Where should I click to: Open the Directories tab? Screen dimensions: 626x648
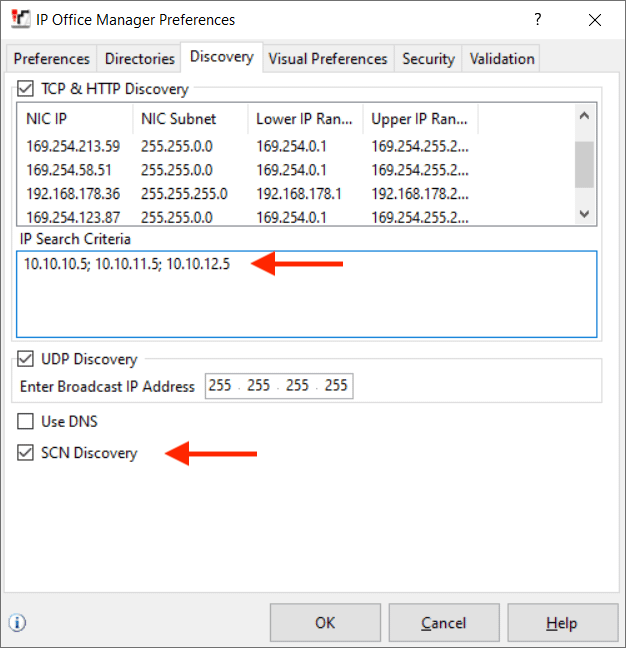(139, 59)
